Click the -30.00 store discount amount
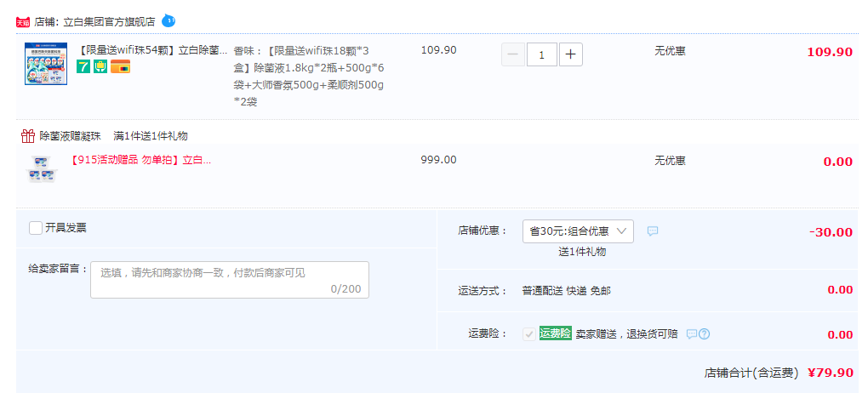868x393 pixels. [831, 232]
